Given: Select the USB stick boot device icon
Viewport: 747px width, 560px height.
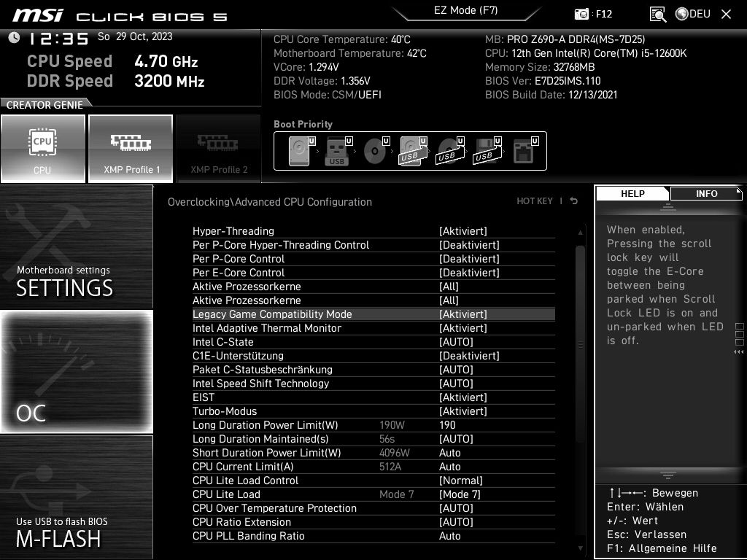Looking at the screenshot, I should pyautogui.click(x=338, y=151).
